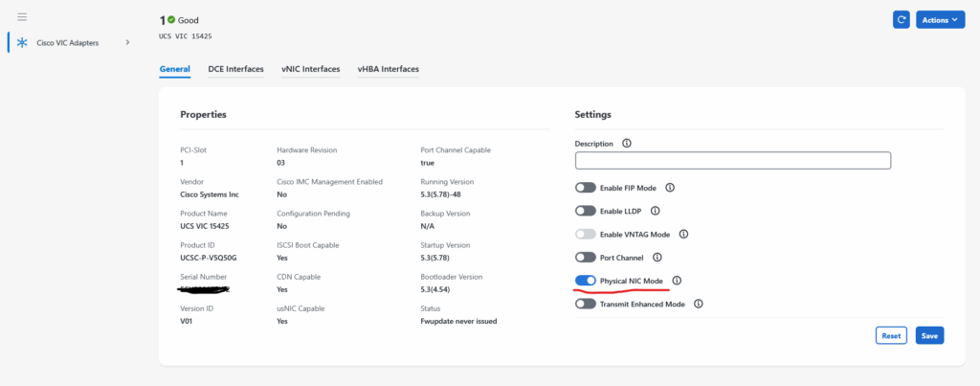This screenshot has width=980, height=386.
Task: Open the Actions dropdown menu
Action: tap(940, 19)
